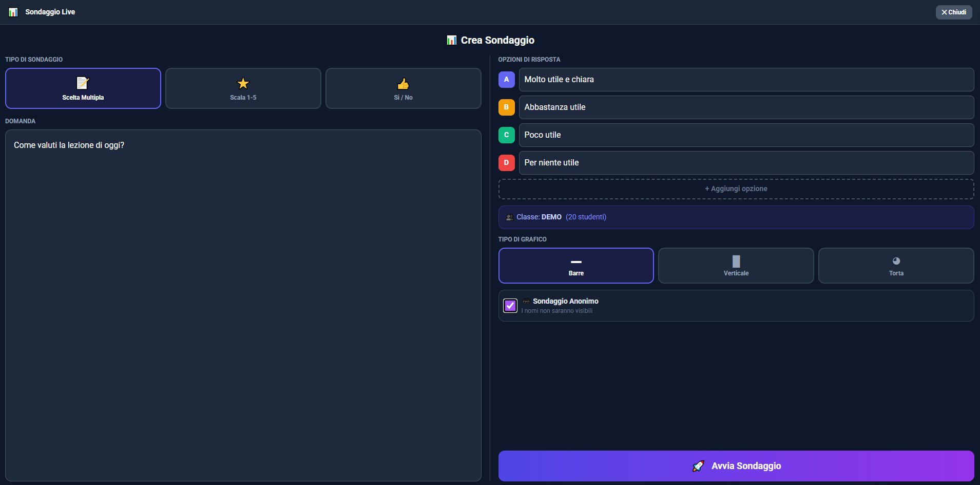The image size is (980, 485).
Task: Click the glasses icon next to Sondaggio Anonimo
Action: pos(527,301)
